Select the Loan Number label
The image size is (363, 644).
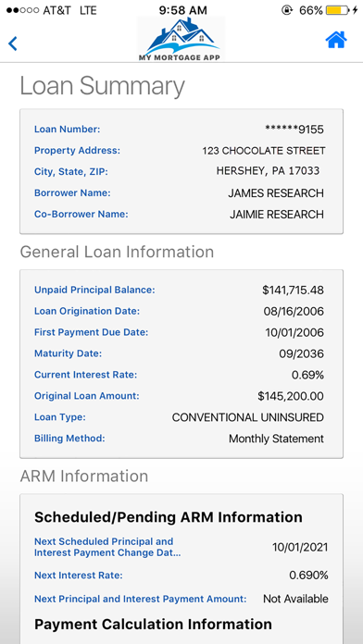pyautogui.click(x=67, y=130)
